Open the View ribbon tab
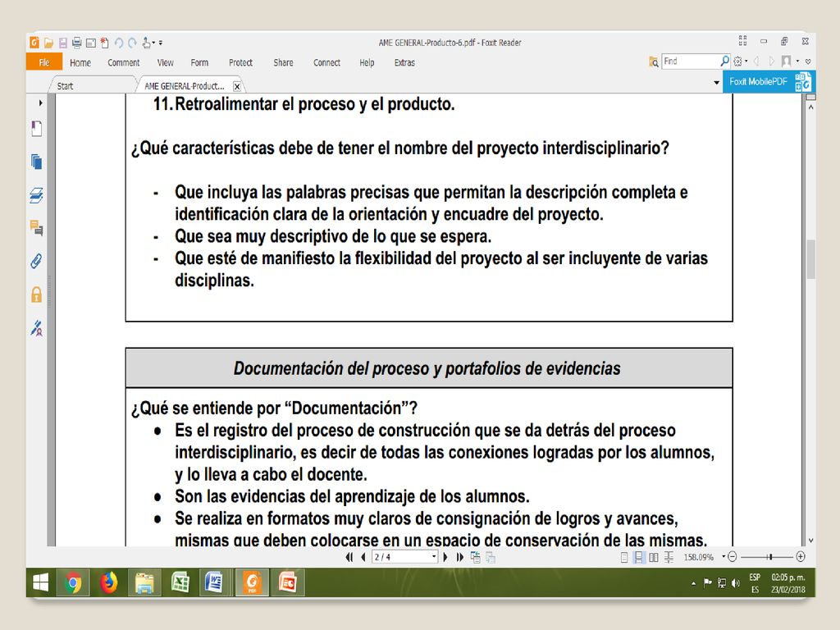 166,62
